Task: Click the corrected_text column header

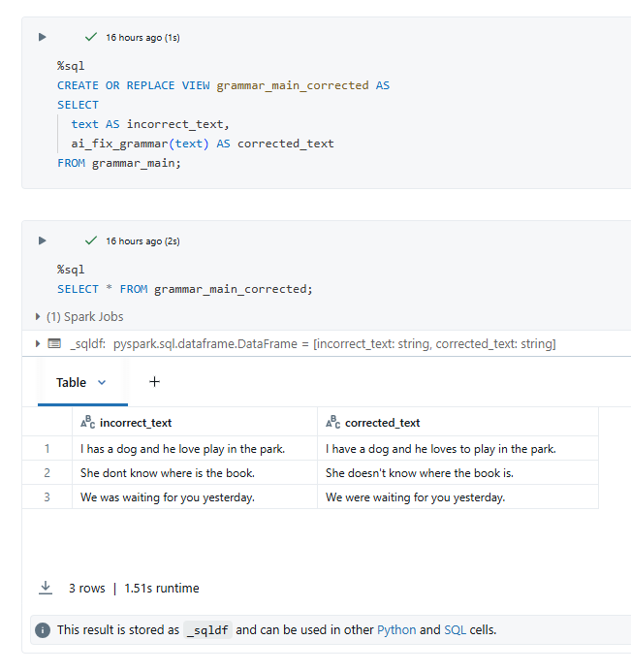Action: pos(382,423)
